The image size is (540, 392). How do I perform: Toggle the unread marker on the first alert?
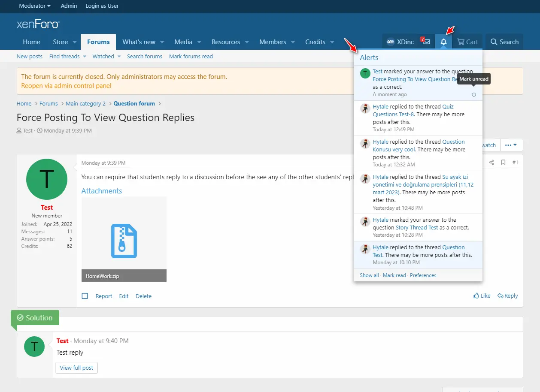point(474,95)
